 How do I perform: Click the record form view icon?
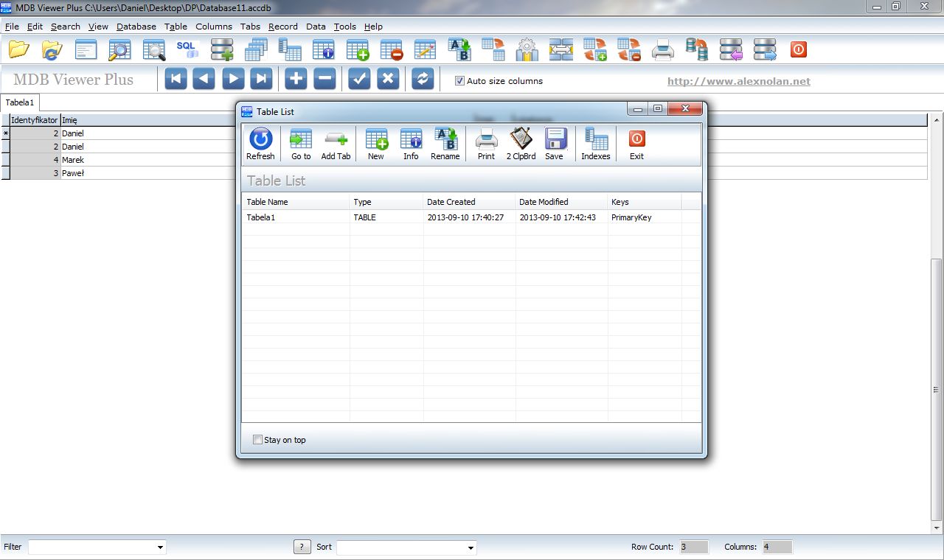tap(86, 50)
